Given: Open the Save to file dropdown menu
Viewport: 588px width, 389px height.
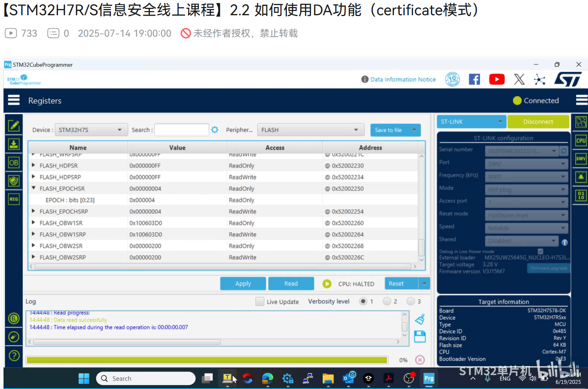Looking at the screenshot, I should pyautogui.click(x=414, y=130).
